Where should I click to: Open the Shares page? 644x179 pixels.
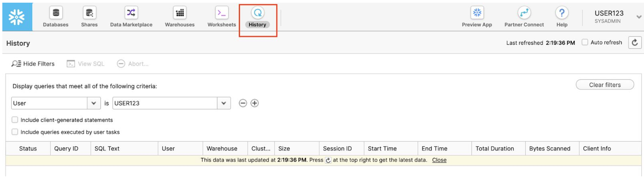click(89, 17)
